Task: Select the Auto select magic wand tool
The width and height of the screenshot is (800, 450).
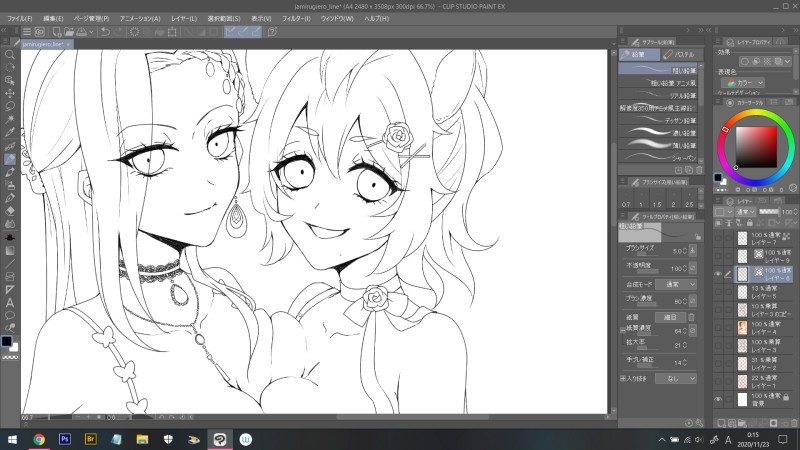Action: click(x=10, y=119)
